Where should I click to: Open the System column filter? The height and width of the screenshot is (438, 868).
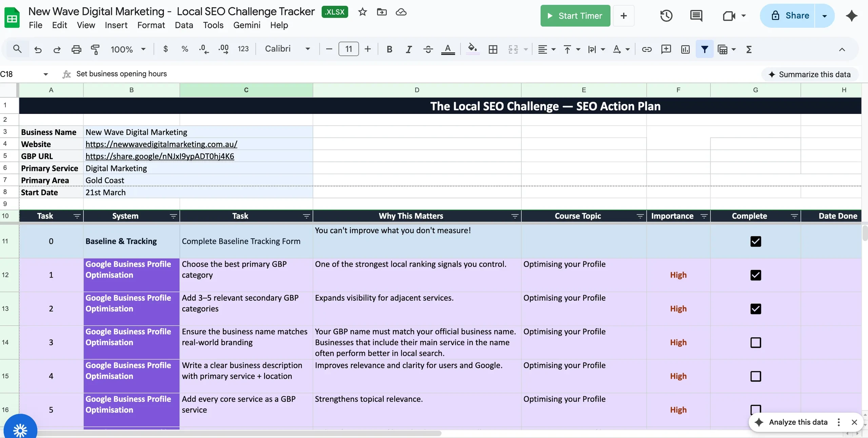173,216
